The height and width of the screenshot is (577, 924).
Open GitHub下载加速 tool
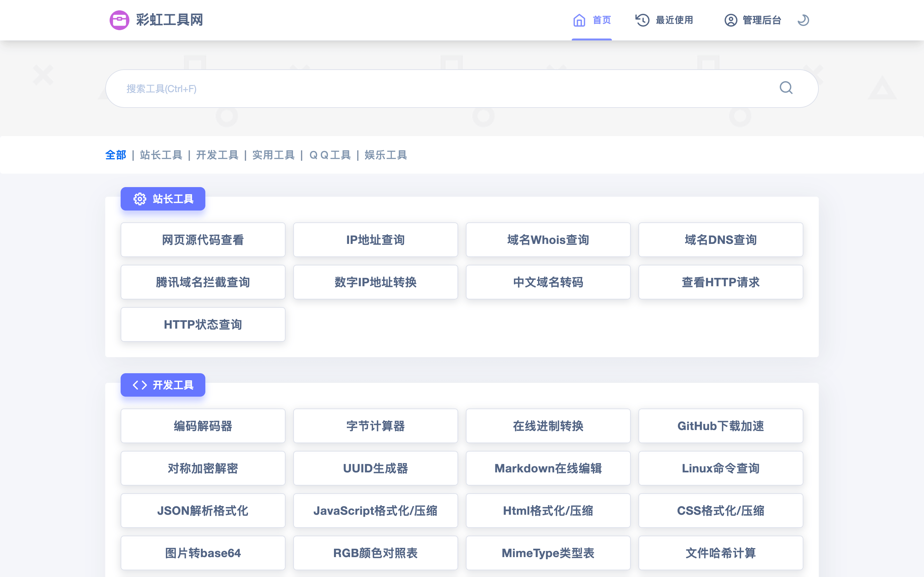click(721, 426)
